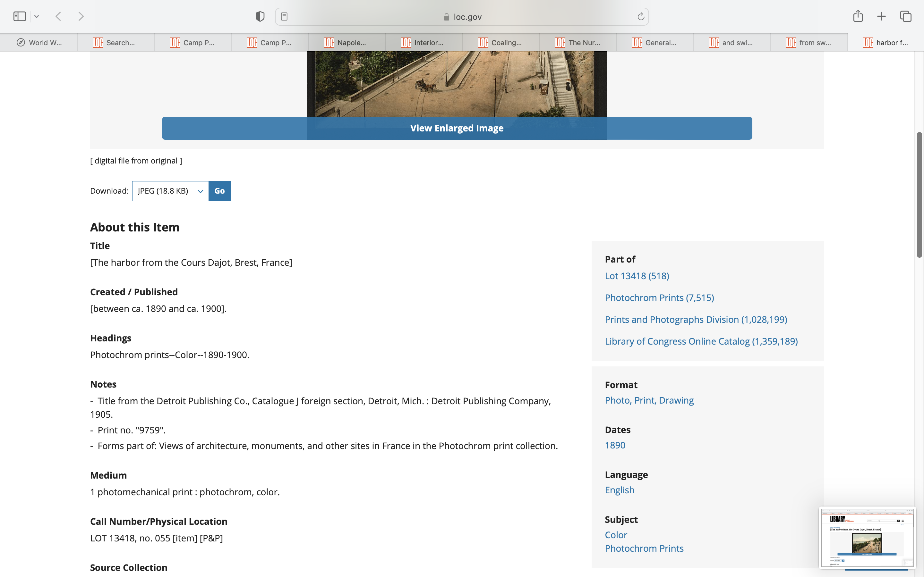Open the privacy report shield icon
The image size is (924, 577).
pyautogui.click(x=260, y=16)
